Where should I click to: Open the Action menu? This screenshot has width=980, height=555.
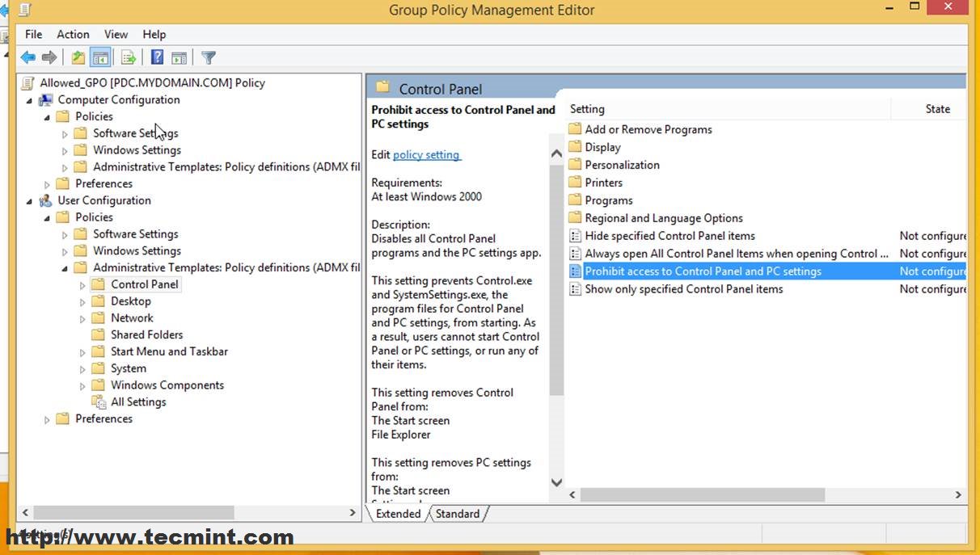pyautogui.click(x=73, y=34)
